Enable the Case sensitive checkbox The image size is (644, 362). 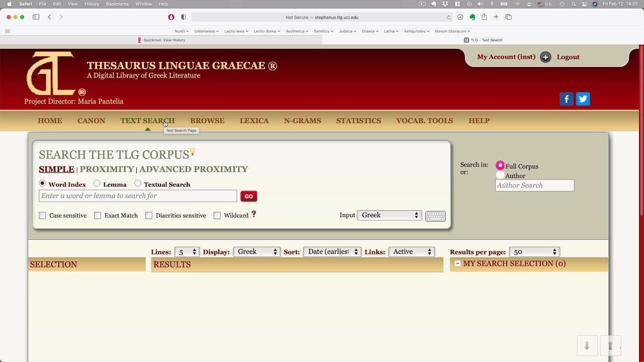pos(43,215)
